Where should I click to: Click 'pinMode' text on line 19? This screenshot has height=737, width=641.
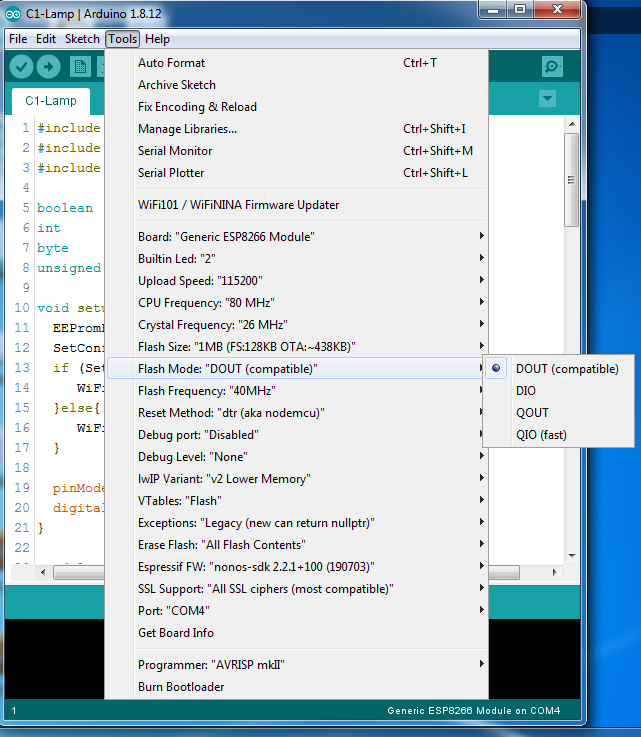(x=78, y=488)
